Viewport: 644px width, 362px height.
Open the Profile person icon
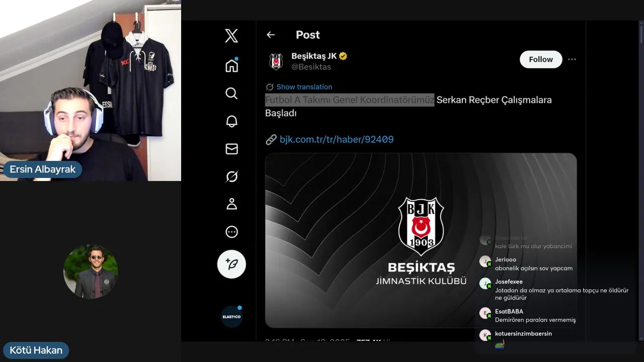(x=231, y=204)
